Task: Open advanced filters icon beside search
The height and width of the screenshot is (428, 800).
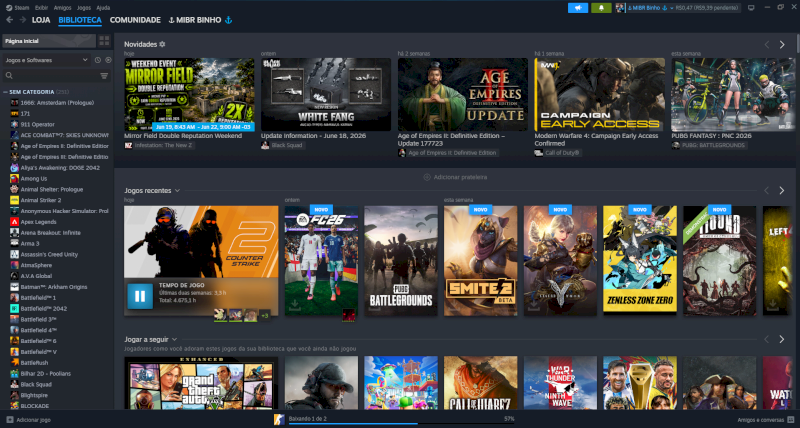Action: (104, 75)
